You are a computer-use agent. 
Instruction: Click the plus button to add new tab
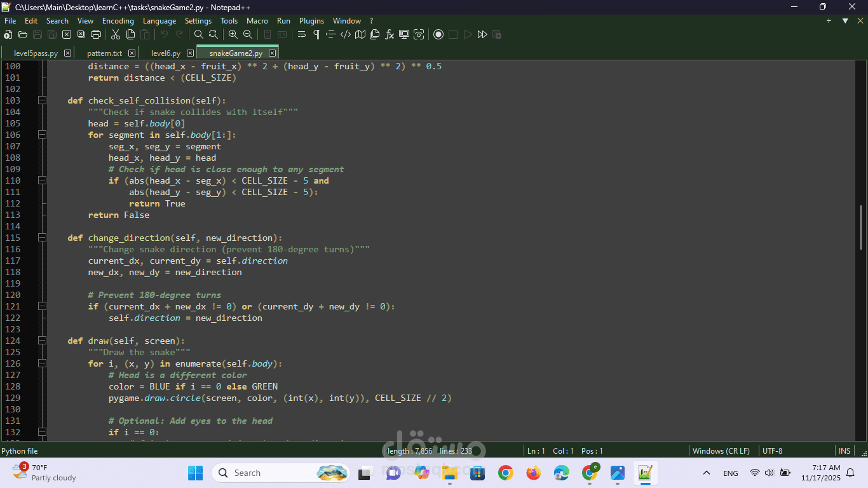click(829, 21)
